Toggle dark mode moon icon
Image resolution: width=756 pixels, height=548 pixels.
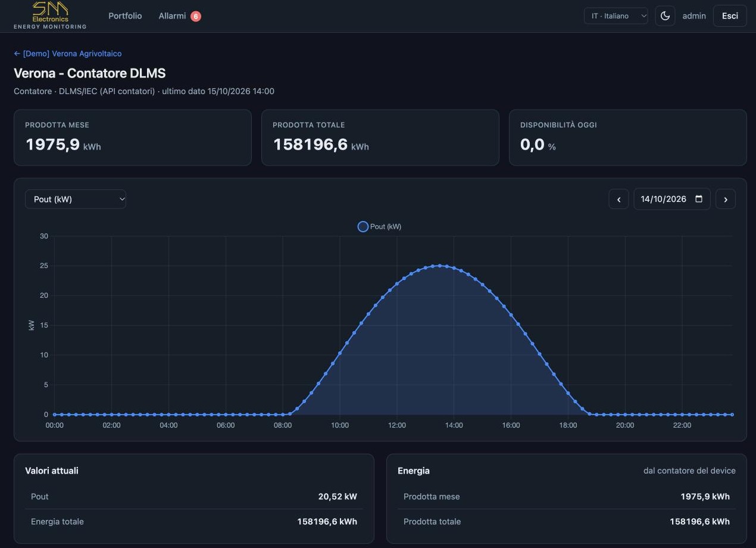[666, 16]
